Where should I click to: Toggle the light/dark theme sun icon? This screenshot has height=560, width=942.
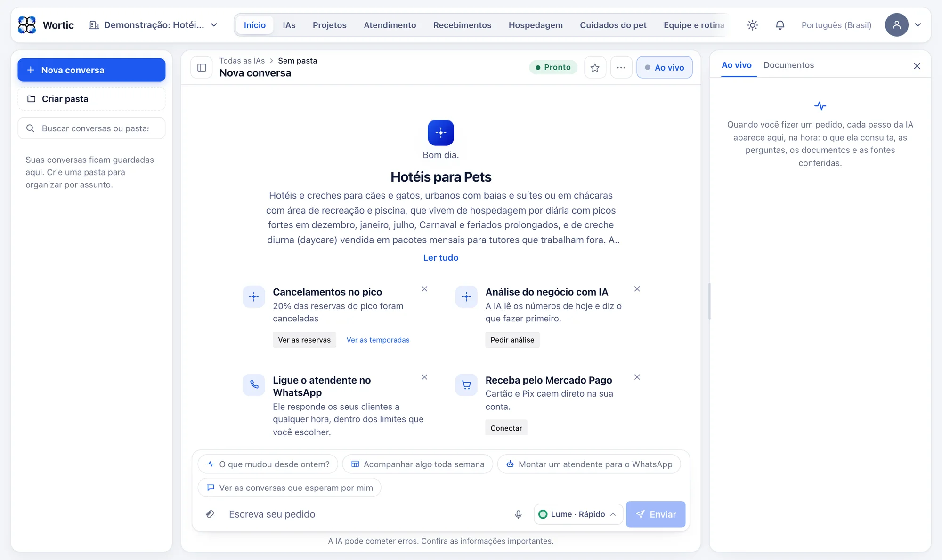tap(752, 25)
